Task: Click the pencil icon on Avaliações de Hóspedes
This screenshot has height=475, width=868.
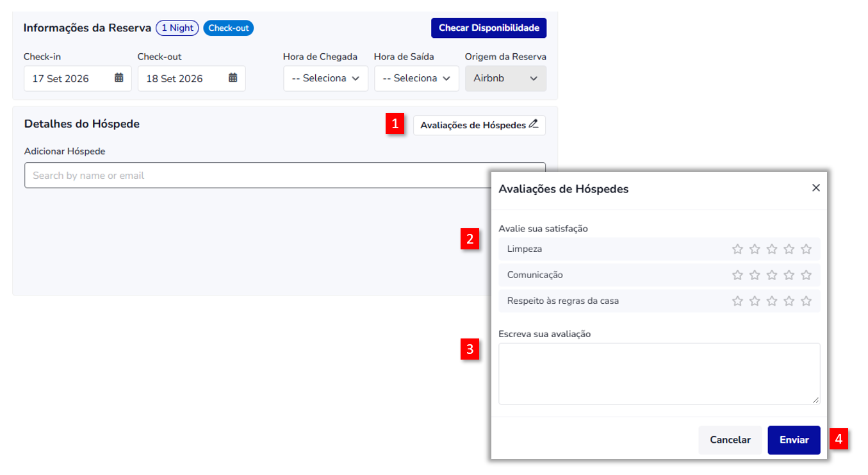Action: (534, 125)
